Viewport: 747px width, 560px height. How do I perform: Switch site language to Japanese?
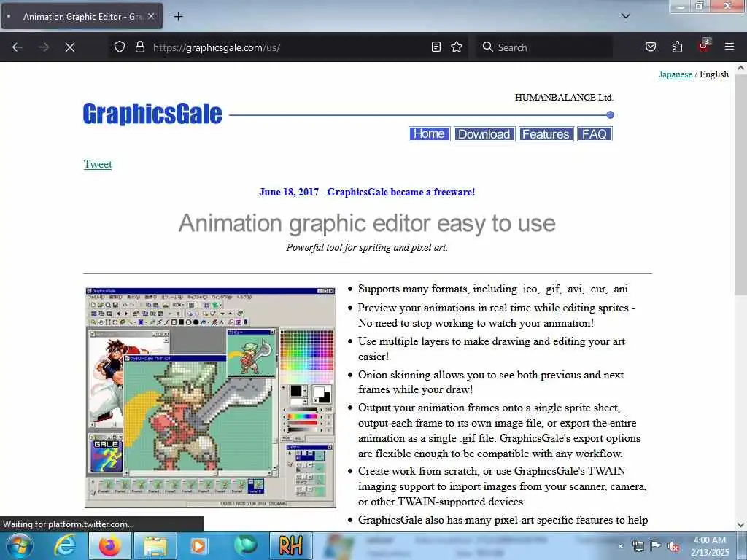pos(675,74)
